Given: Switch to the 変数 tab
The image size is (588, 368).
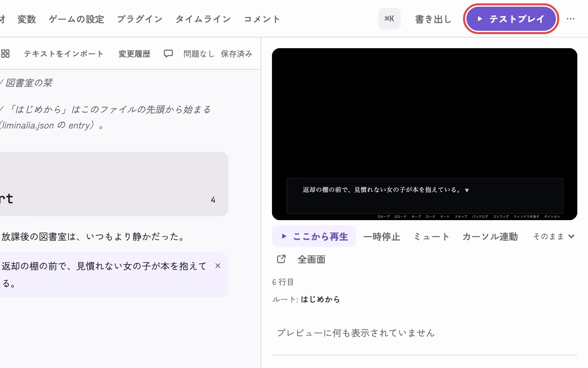Looking at the screenshot, I should (27, 19).
